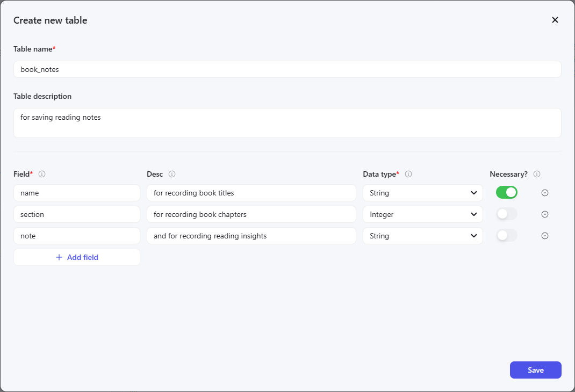The height and width of the screenshot is (392, 575).
Task: Click the section field name input
Action: 77,214
